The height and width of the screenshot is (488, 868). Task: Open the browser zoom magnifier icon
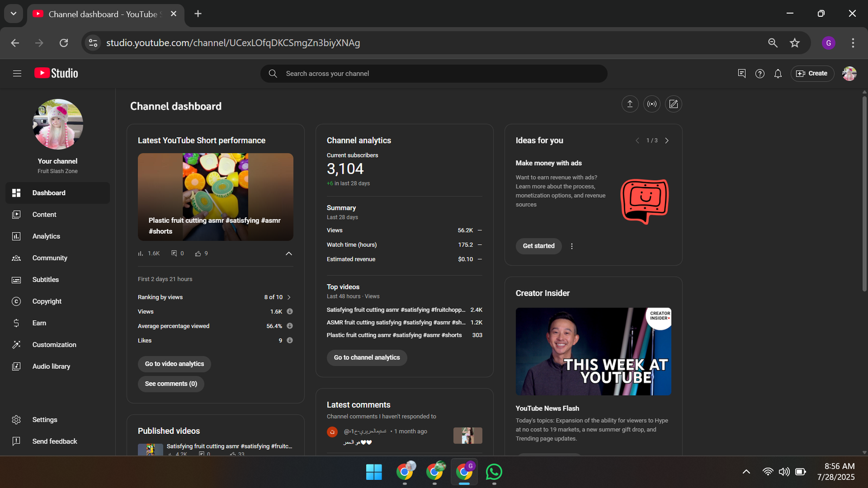(x=773, y=43)
